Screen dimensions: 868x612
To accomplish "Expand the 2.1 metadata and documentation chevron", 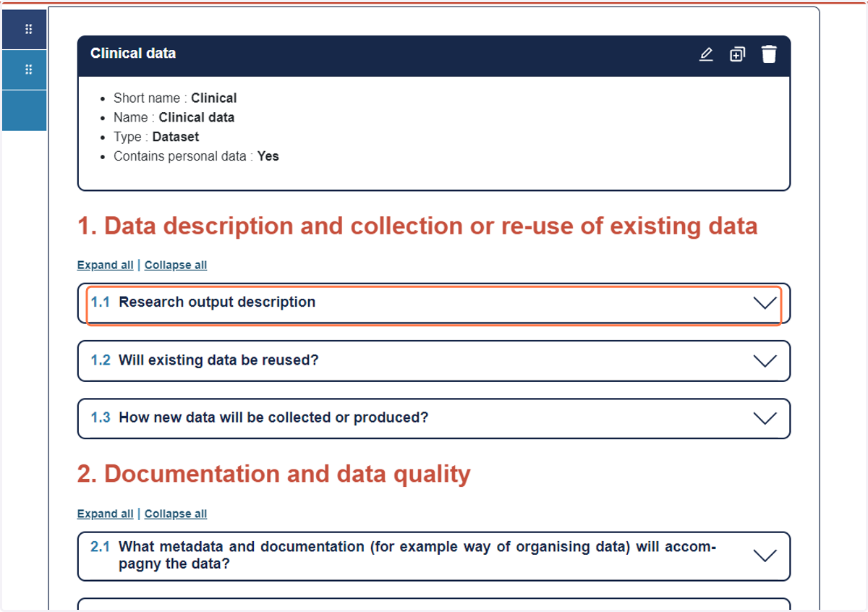I will click(765, 556).
